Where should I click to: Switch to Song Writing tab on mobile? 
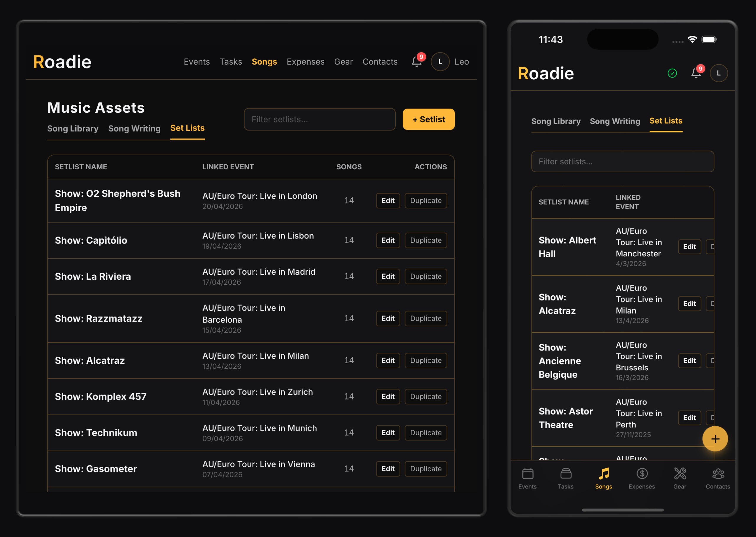615,121
